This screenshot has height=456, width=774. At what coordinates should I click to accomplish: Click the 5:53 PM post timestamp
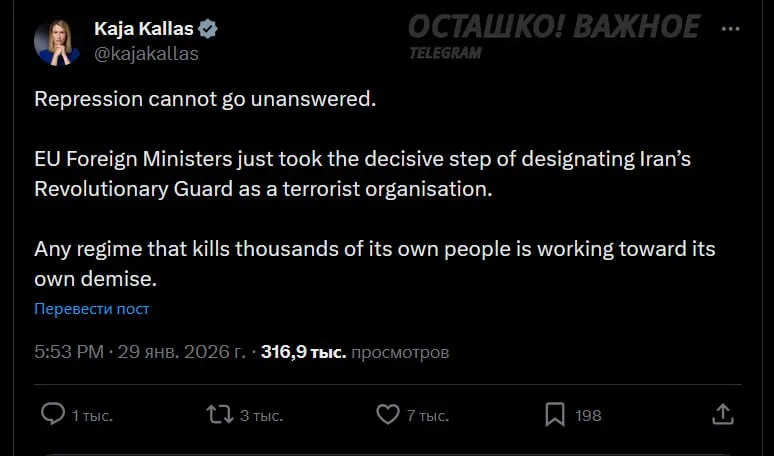[x=68, y=352]
